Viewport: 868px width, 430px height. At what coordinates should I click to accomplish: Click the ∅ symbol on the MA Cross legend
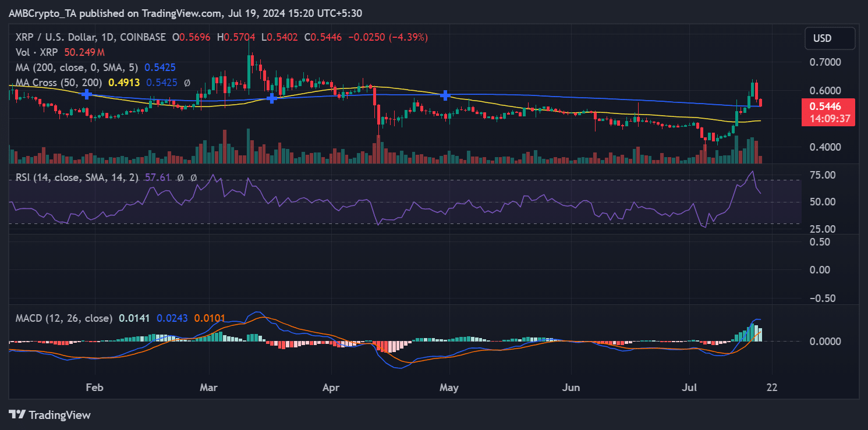187,83
